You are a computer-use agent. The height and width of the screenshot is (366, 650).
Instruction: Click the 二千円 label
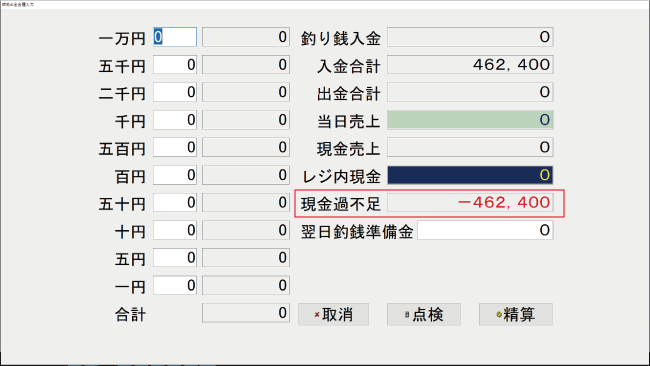pos(122,94)
